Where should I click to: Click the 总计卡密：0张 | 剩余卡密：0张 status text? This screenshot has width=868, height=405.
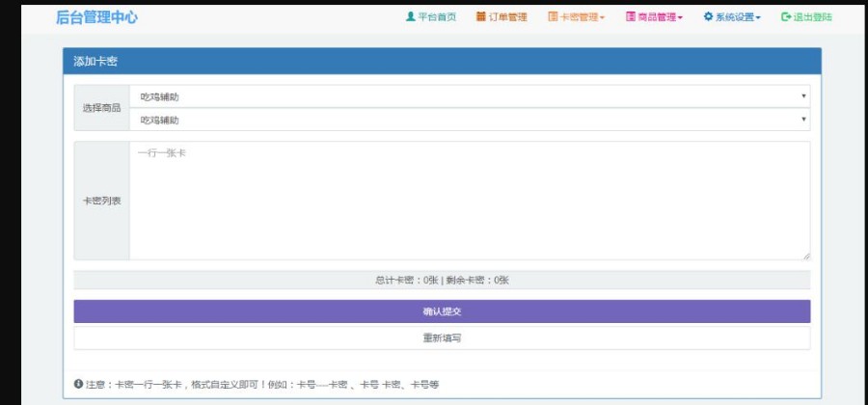[x=442, y=280]
